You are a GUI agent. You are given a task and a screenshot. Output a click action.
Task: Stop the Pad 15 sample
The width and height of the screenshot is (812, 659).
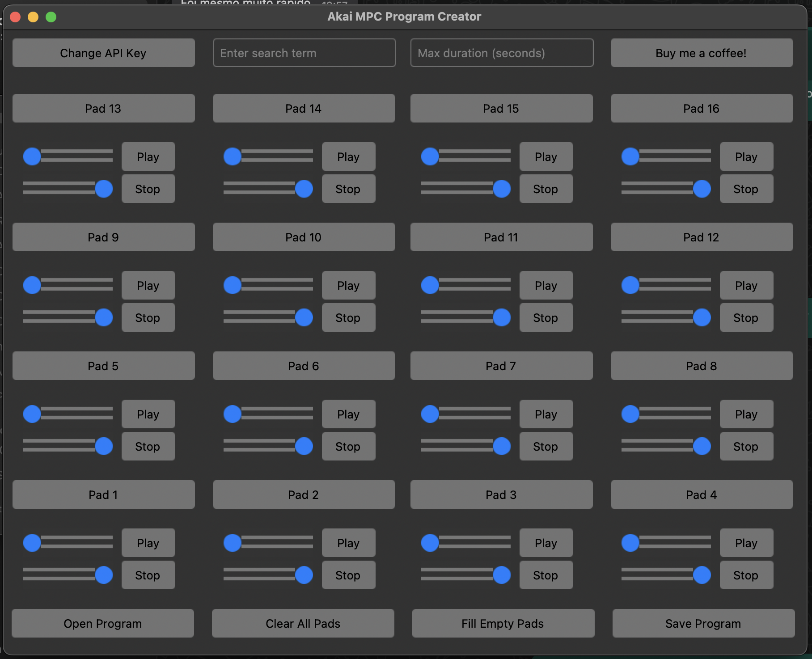546,189
